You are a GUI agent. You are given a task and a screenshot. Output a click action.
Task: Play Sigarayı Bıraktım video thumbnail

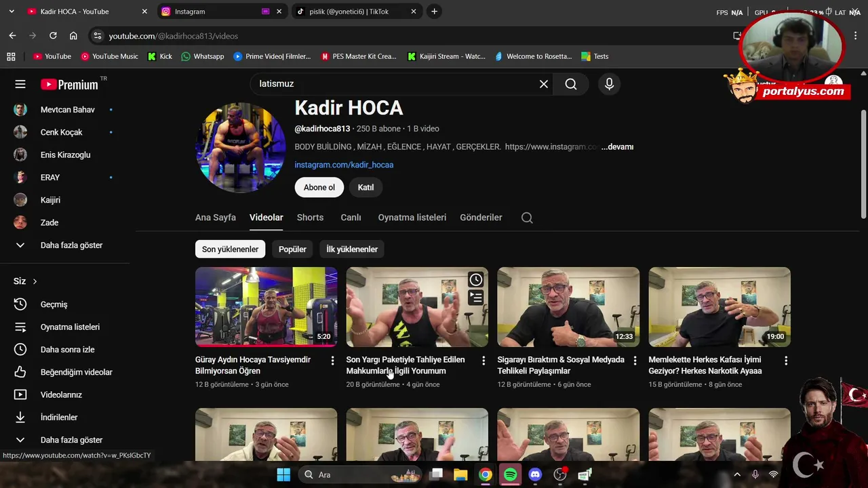(x=568, y=307)
